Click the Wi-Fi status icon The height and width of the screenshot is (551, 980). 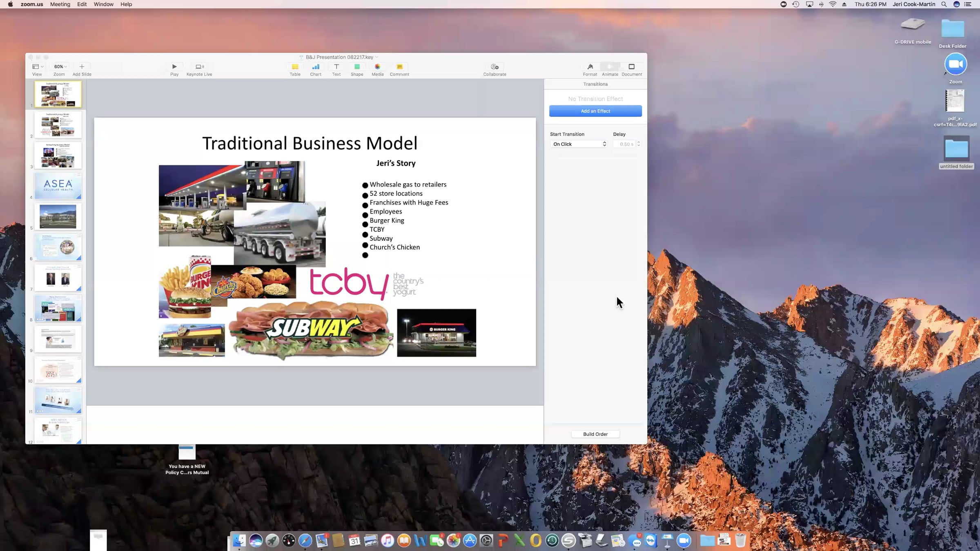833,4
